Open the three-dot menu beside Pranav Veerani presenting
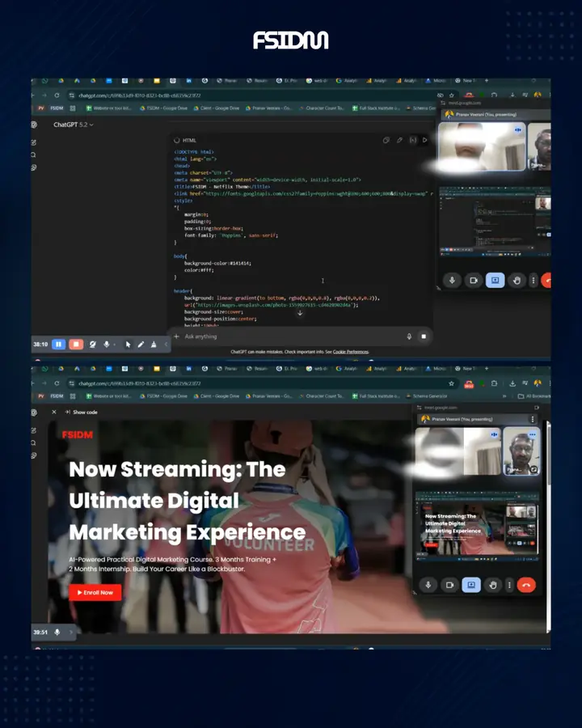This screenshot has height=728, width=582. tap(533, 419)
